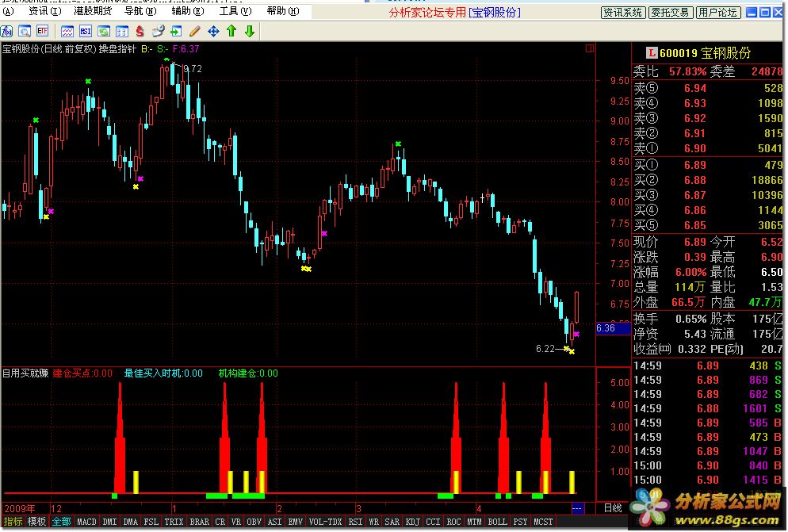
Task: Select the pencil drawing tool icon
Action: click(194, 32)
